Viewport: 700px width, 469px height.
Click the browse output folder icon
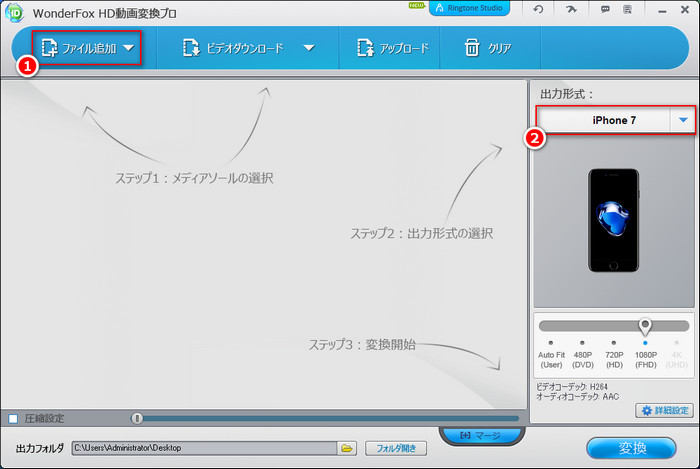click(347, 447)
